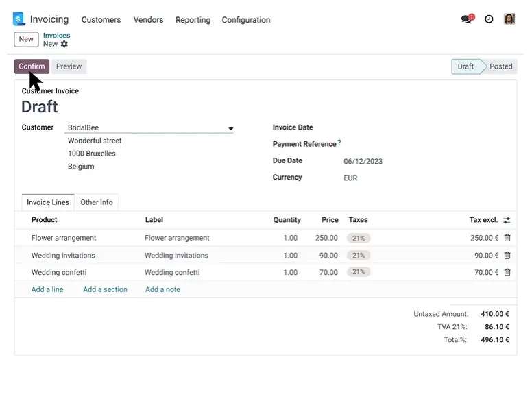This screenshot has height=403, width=532.
Task: Click the Label column header
Action: tap(154, 220)
